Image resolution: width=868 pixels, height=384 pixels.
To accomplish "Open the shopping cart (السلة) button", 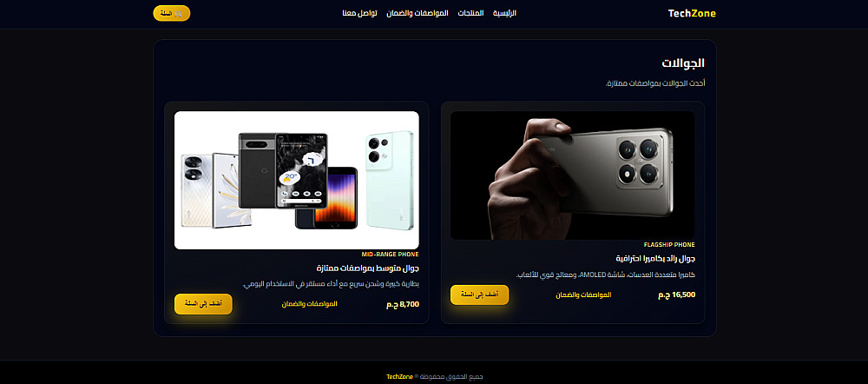I will coord(172,13).
